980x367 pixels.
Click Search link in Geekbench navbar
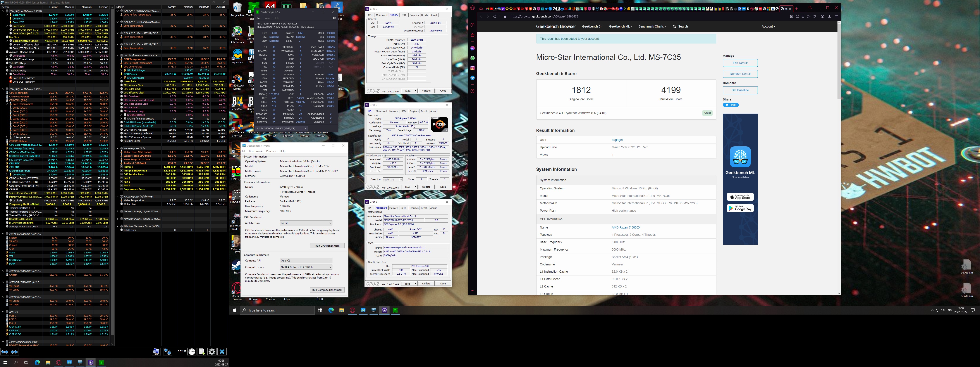pyautogui.click(x=680, y=27)
